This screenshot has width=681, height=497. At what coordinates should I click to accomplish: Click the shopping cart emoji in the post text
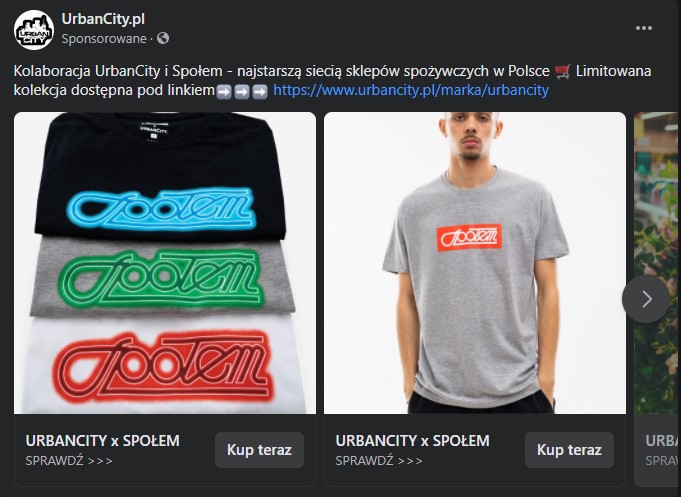[x=563, y=71]
